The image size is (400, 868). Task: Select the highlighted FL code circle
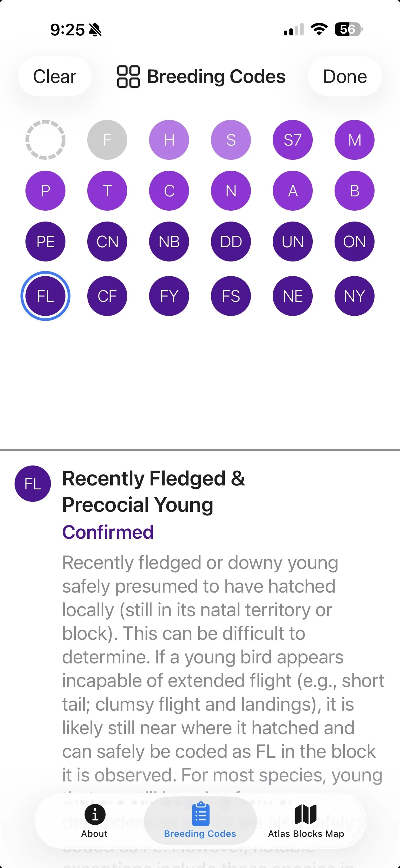click(x=45, y=296)
